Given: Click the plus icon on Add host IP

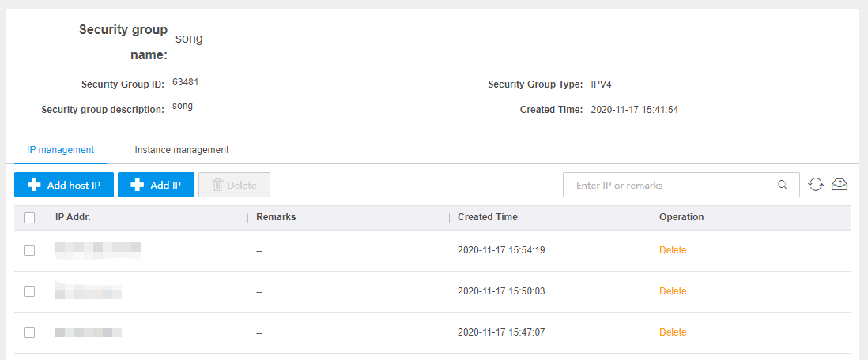Looking at the screenshot, I should tap(34, 186).
